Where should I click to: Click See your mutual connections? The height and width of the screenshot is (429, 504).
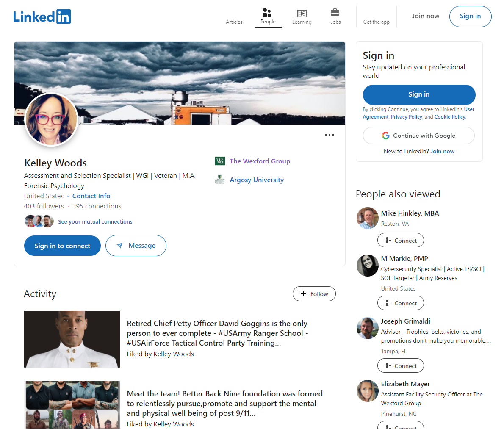tap(95, 222)
